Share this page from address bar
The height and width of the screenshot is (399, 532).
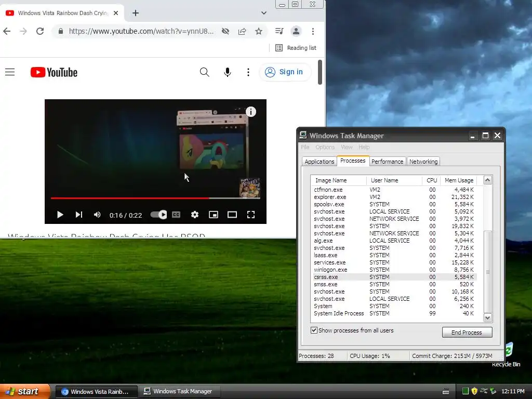[242, 31]
